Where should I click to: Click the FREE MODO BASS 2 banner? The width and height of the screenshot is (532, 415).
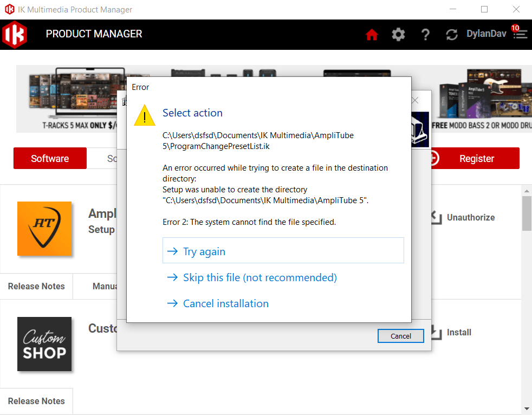tap(482, 99)
